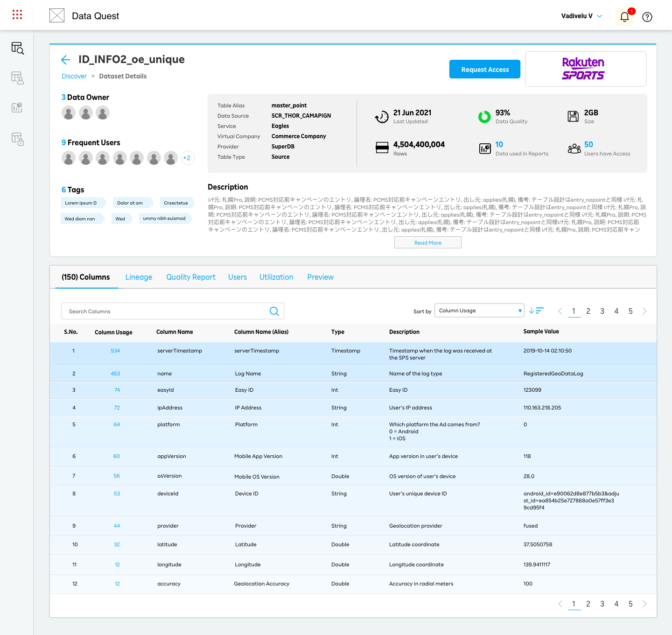Click the Discover breadcrumb link

[x=74, y=76]
